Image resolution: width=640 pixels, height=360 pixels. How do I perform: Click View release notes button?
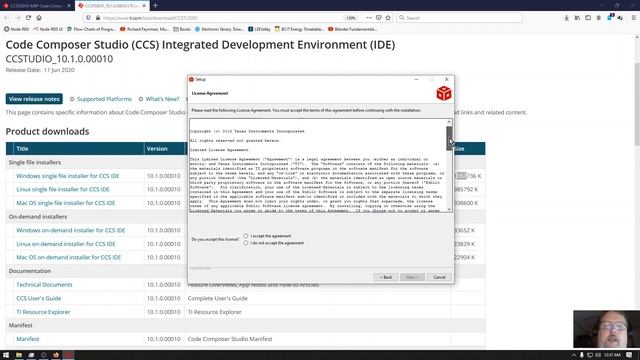(34, 99)
